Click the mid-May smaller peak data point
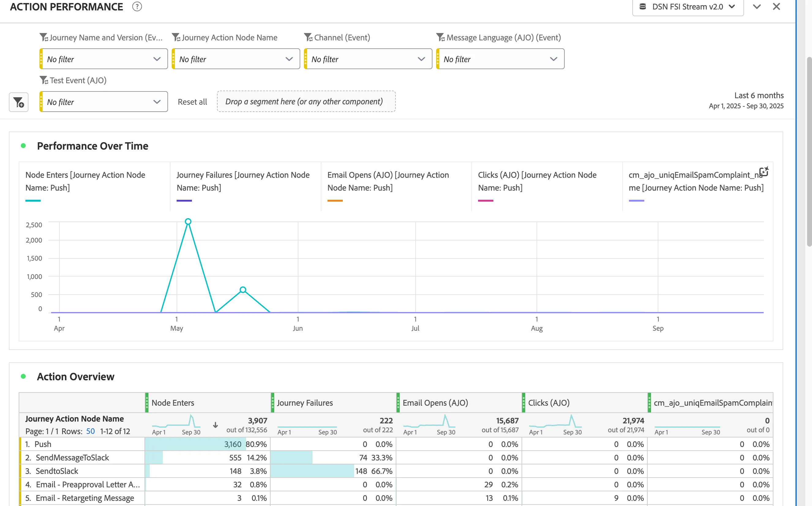 point(243,290)
